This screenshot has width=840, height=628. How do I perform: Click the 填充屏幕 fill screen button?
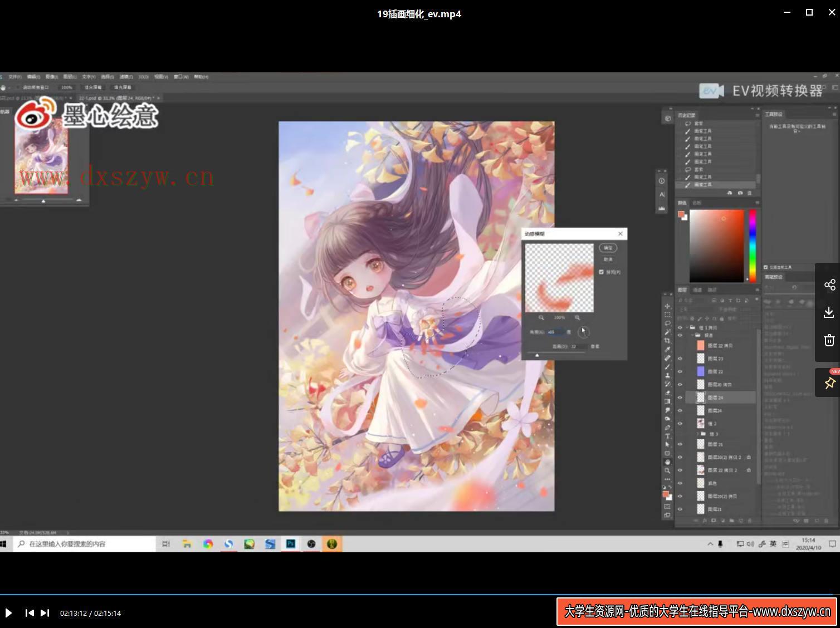123,87
